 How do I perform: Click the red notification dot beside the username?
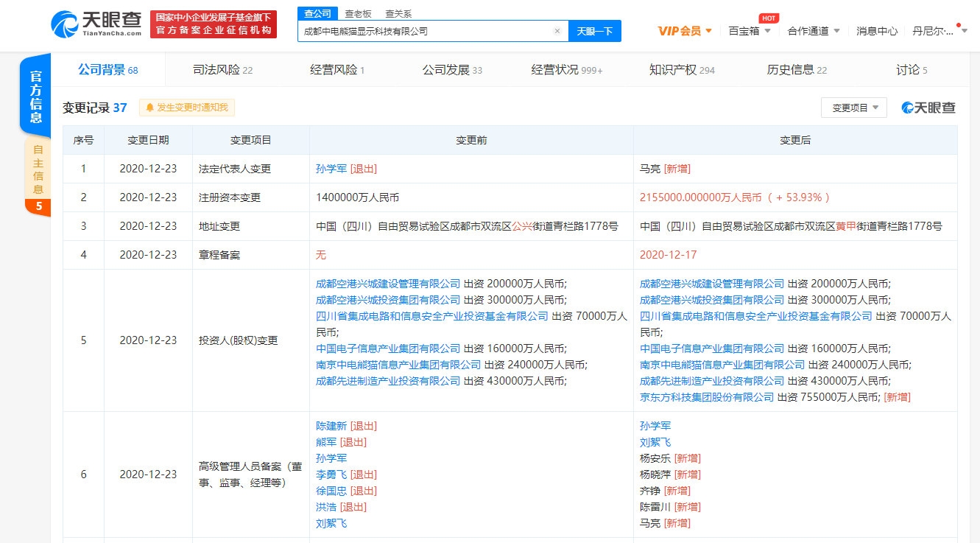click(959, 24)
